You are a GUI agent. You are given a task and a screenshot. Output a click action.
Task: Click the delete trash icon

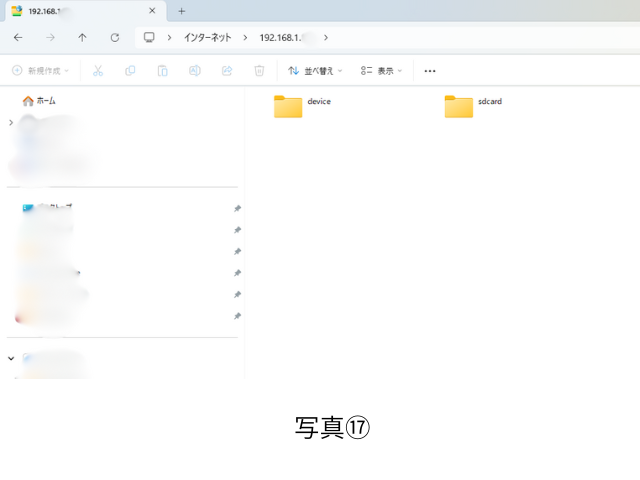(x=259, y=71)
